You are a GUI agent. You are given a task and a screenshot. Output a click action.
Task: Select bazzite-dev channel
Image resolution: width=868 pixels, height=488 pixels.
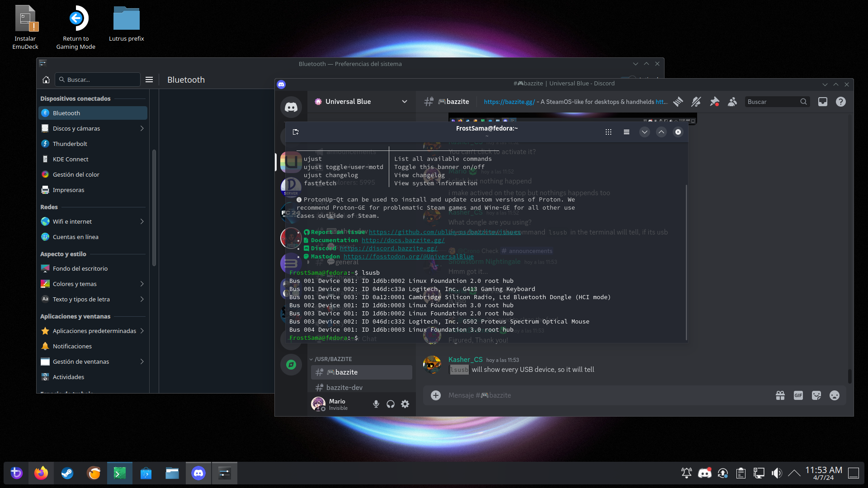(344, 388)
